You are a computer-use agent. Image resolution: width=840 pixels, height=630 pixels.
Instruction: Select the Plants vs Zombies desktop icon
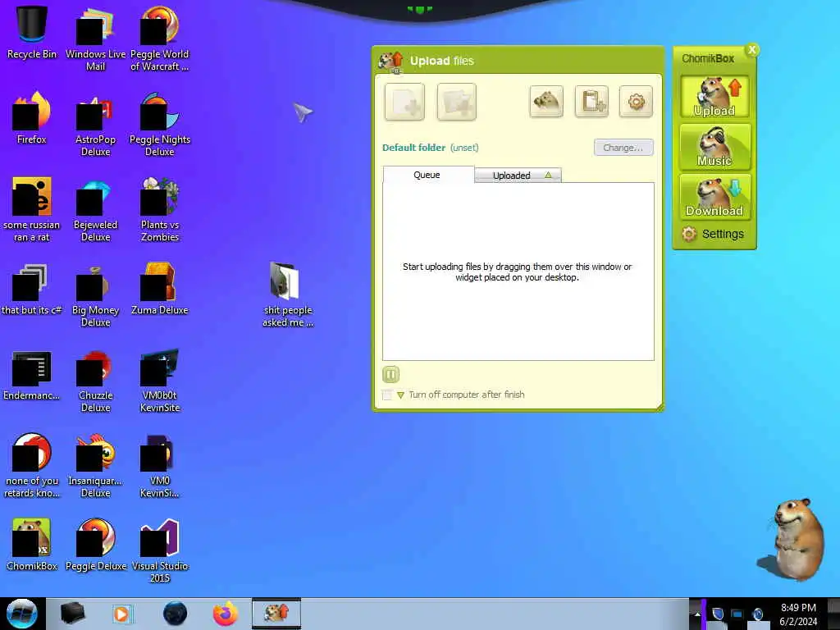pyautogui.click(x=160, y=209)
